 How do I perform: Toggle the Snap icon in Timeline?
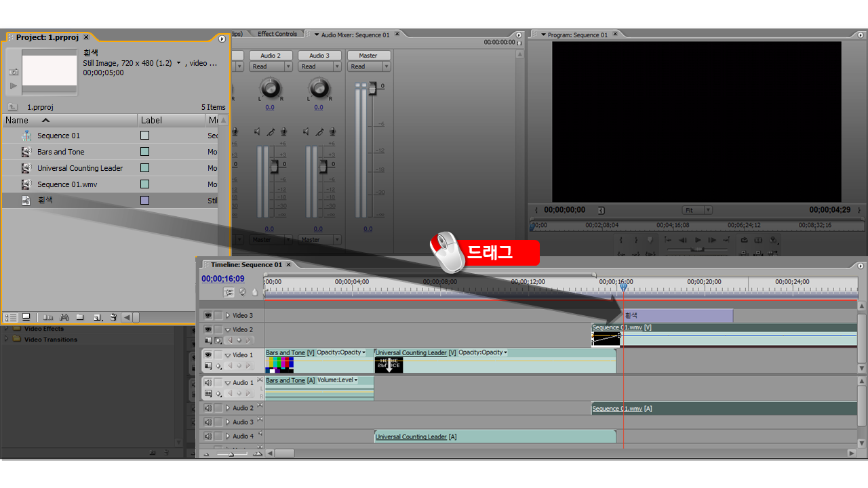pyautogui.click(x=229, y=292)
